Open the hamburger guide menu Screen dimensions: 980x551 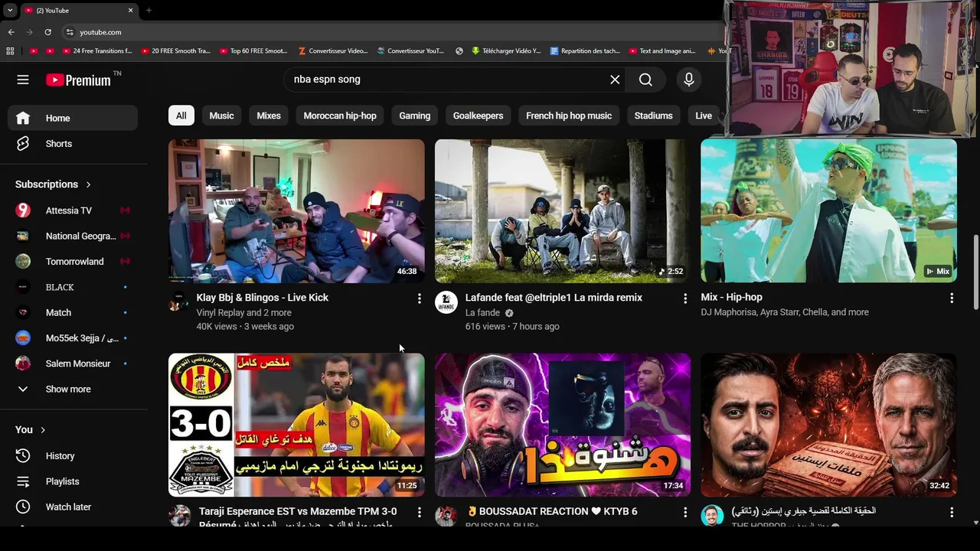click(x=23, y=80)
